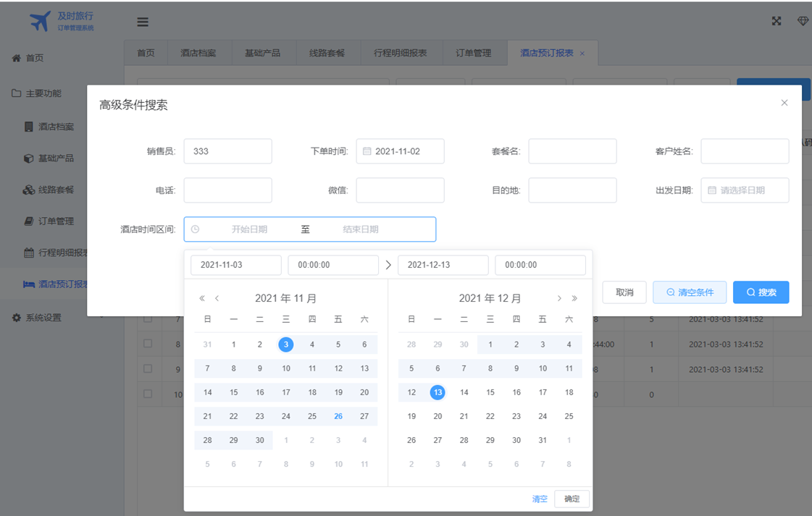Edit the end time next to 2021-12-13

(x=540, y=265)
